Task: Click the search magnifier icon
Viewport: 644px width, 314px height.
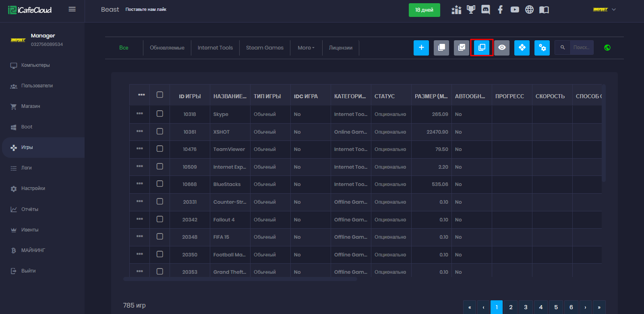Action: [x=563, y=48]
